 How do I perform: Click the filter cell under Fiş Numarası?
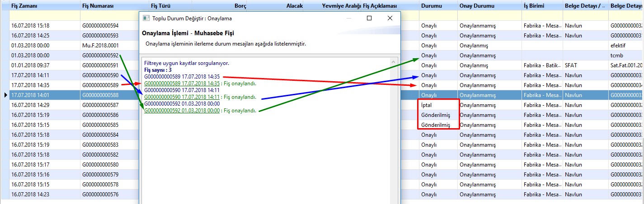tap(108, 15)
